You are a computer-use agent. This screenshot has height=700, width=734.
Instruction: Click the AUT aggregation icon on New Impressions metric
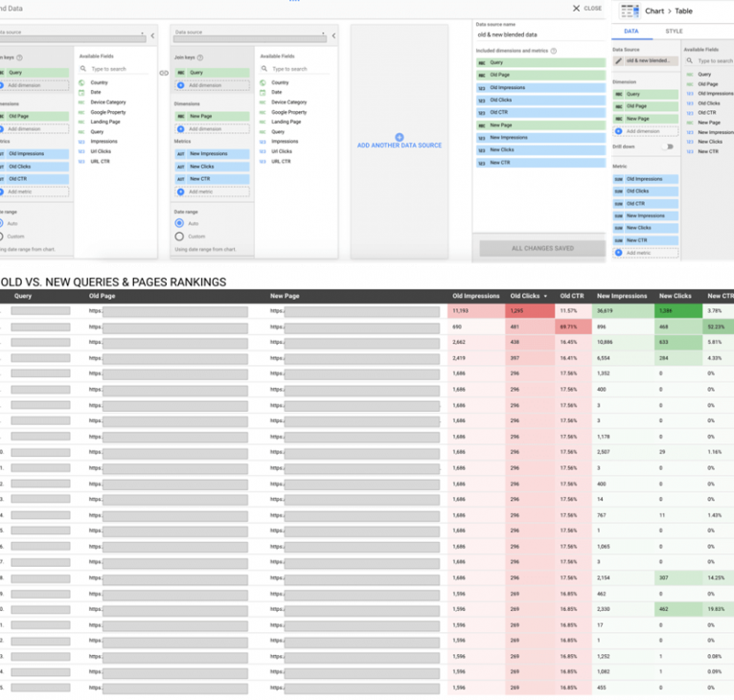(180, 153)
